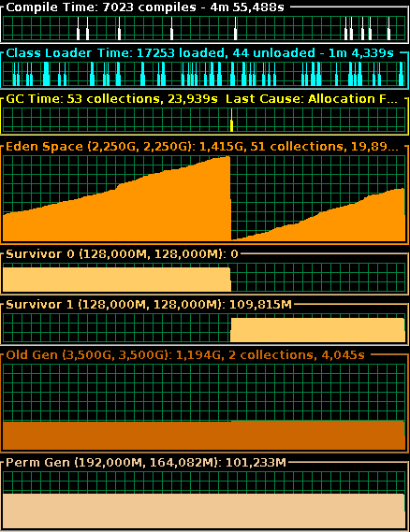Screen dimensions: 410x532
Task: Click the beige fill in Perm Gen graph
Action: click(x=204, y=511)
